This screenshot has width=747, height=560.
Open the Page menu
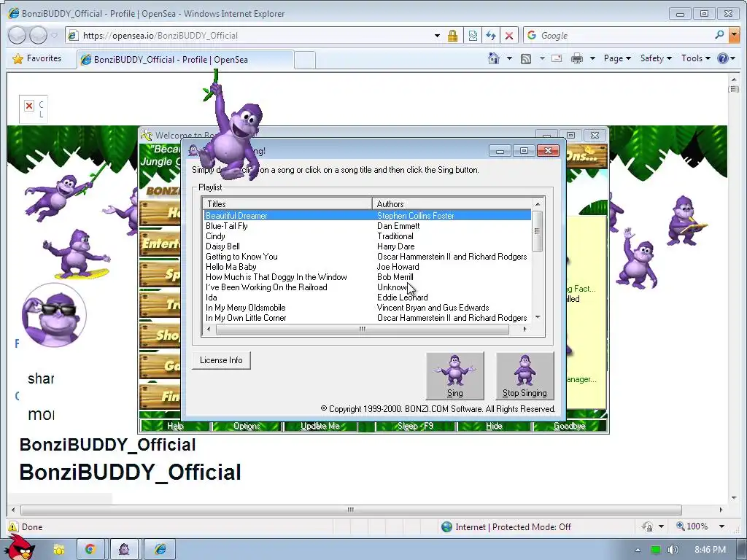[x=617, y=58]
